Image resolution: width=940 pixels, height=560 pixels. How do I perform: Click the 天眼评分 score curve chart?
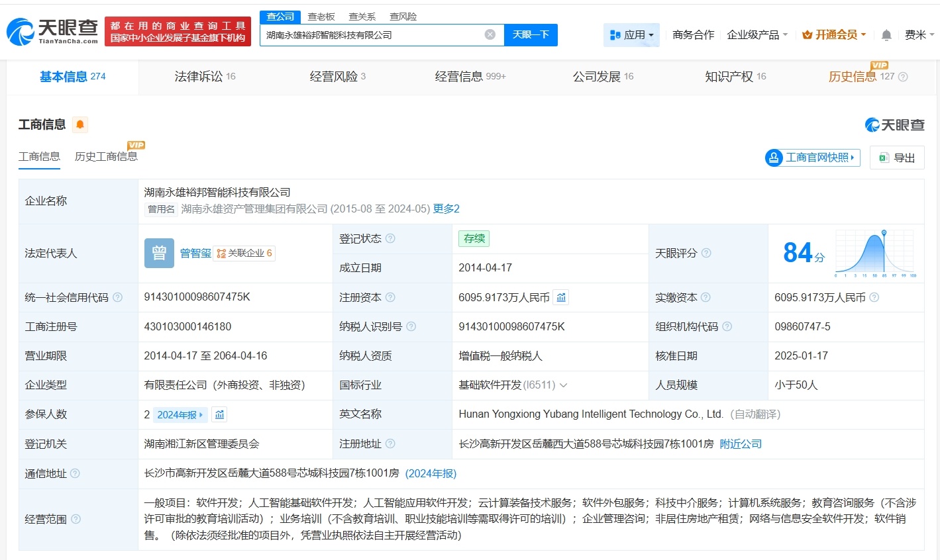pyautogui.click(x=876, y=254)
